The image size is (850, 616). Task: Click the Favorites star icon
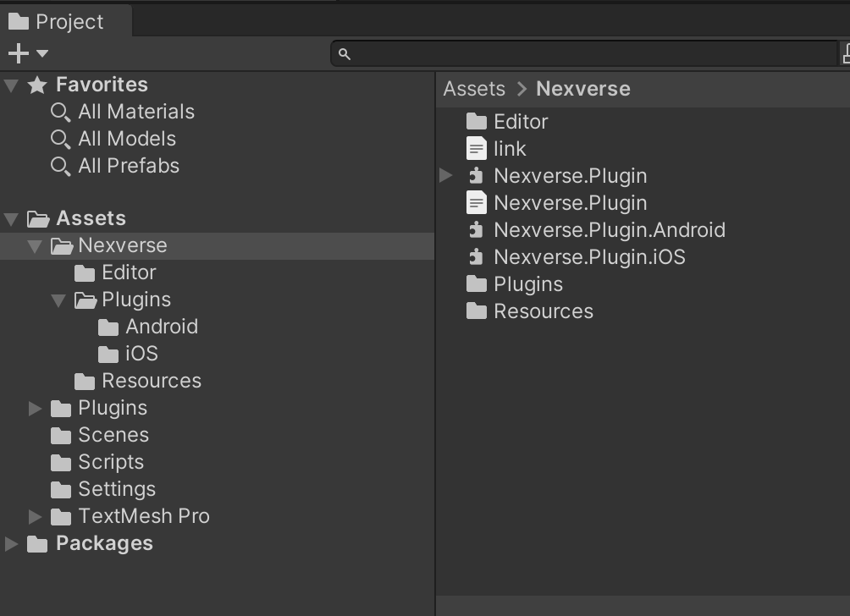pyautogui.click(x=36, y=84)
